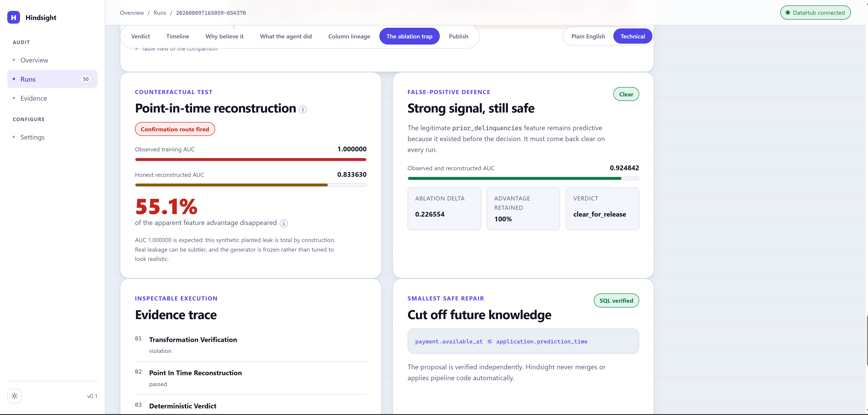Click the payment.available_at SQL code box

point(523,341)
